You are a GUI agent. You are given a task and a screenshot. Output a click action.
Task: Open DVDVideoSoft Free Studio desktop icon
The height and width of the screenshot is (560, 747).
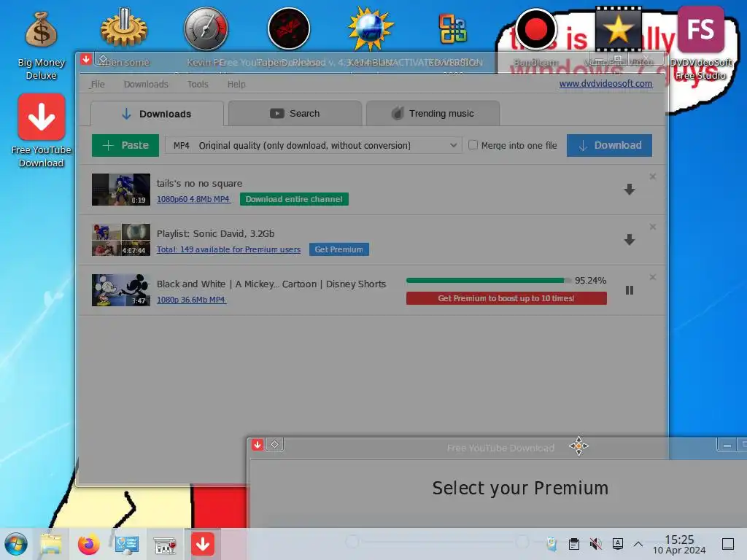click(x=700, y=43)
